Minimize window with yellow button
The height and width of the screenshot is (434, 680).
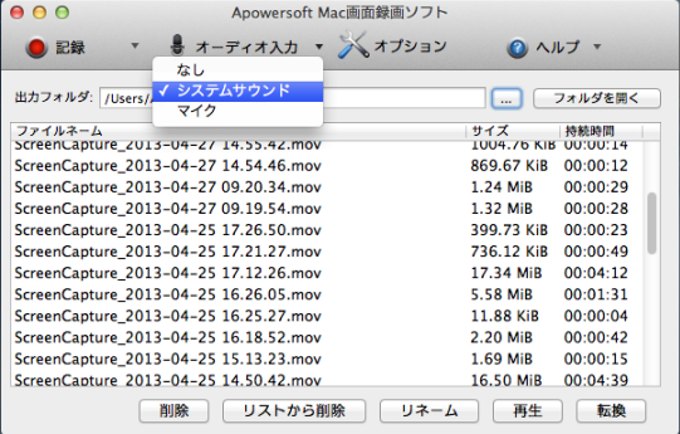coord(39,12)
